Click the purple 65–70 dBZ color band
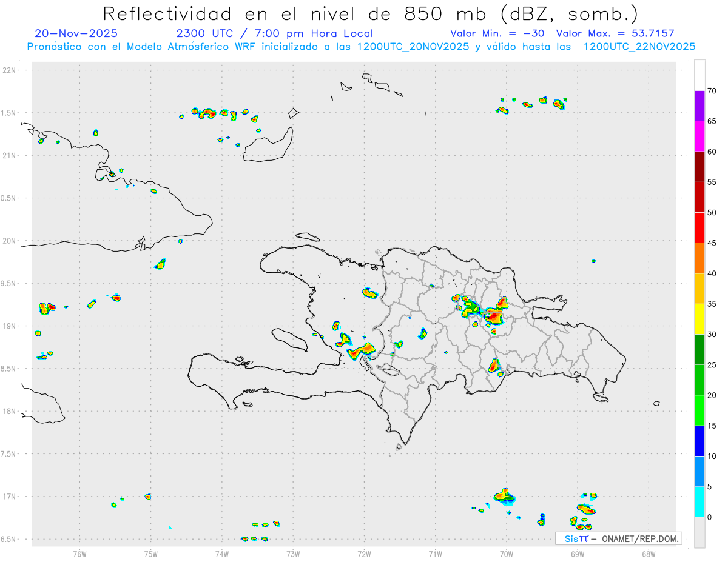The width and height of the screenshot is (728, 562). click(699, 105)
